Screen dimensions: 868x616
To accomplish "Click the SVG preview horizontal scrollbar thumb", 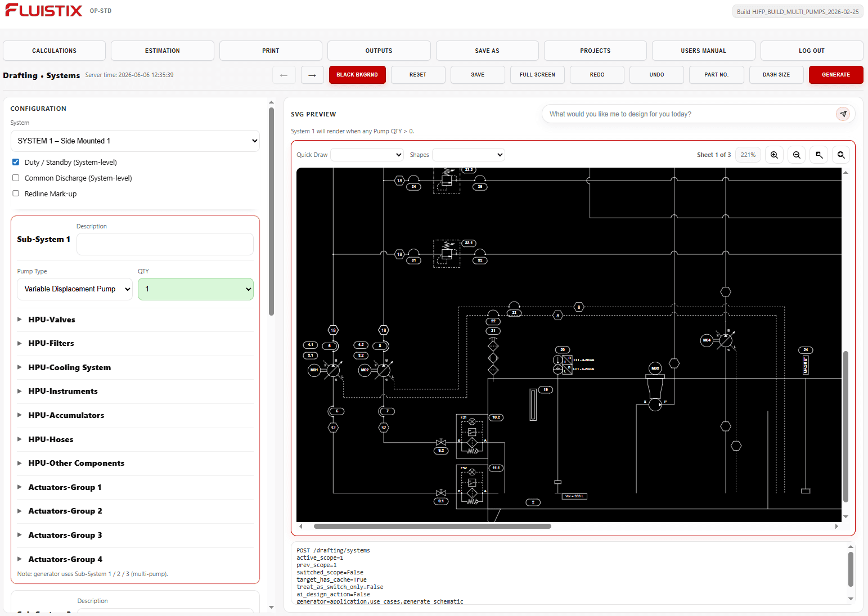I will (433, 527).
